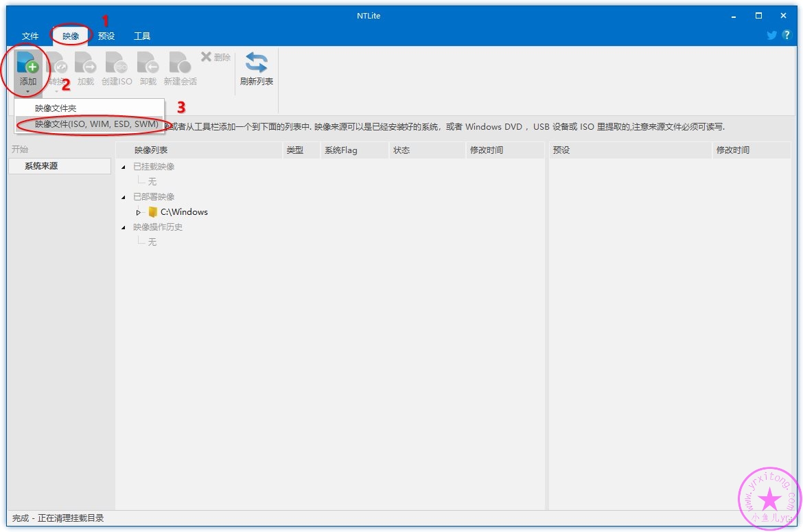Collapse the 已部署映像 tree group

(124, 197)
